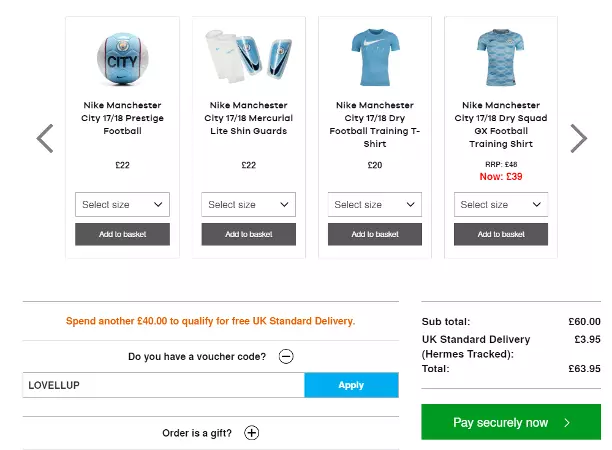Click the previous carousel arrow
The image size is (612, 450).
click(44, 138)
